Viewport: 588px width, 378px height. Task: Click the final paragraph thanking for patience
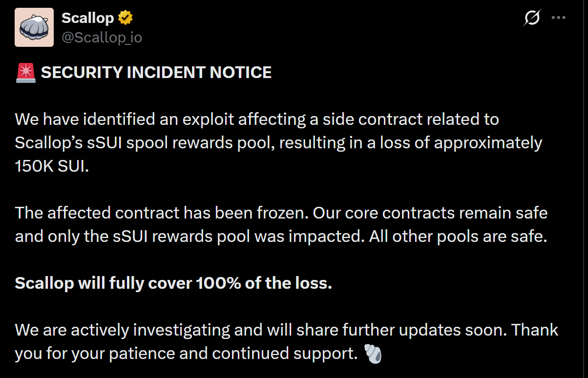(286, 341)
